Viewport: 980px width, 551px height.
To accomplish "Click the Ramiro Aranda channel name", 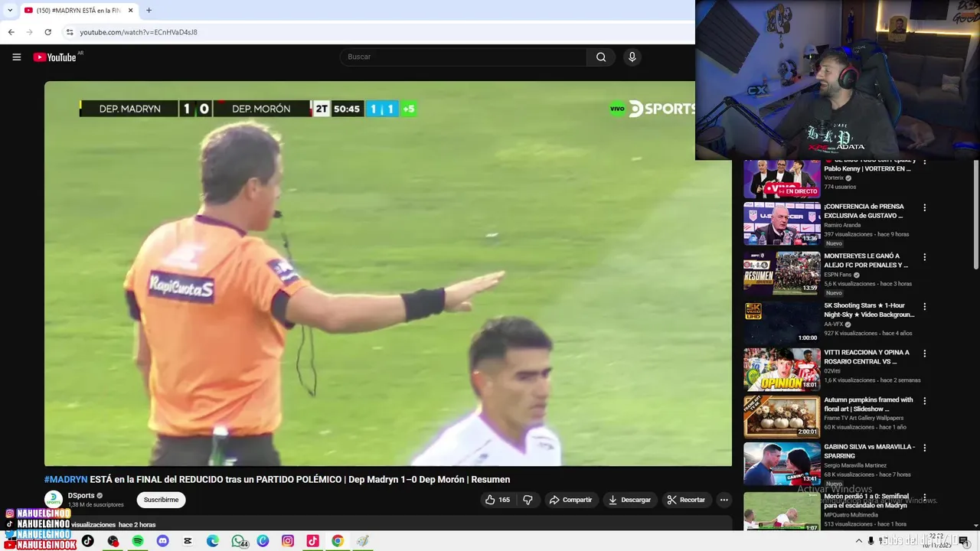I will [843, 225].
